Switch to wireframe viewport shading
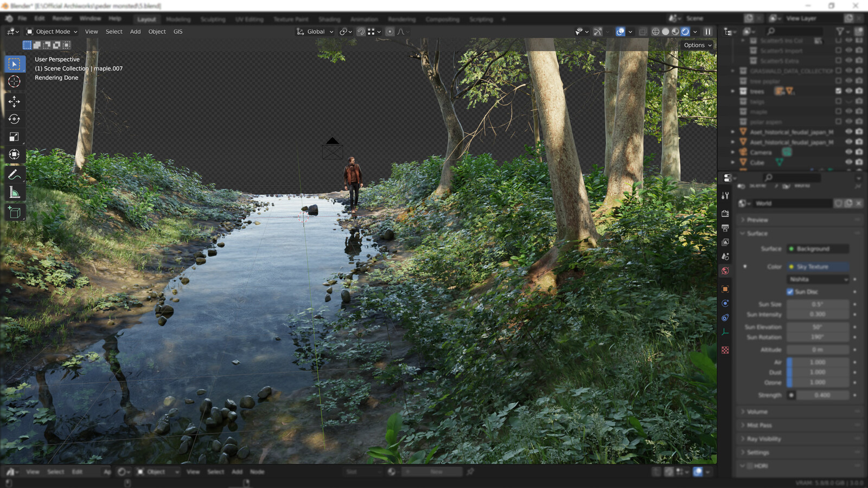Screen dimensions: 868x488 (655, 31)
